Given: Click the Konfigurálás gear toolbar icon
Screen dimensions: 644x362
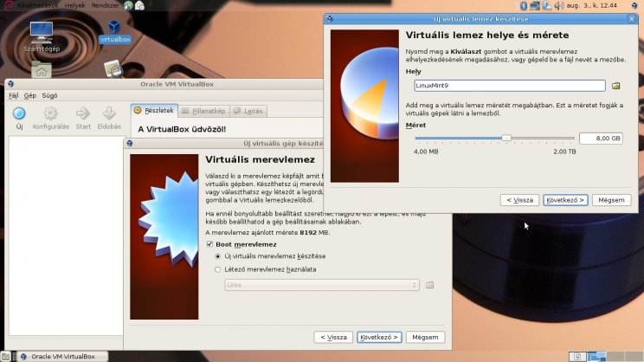Looking at the screenshot, I should [50, 113].
